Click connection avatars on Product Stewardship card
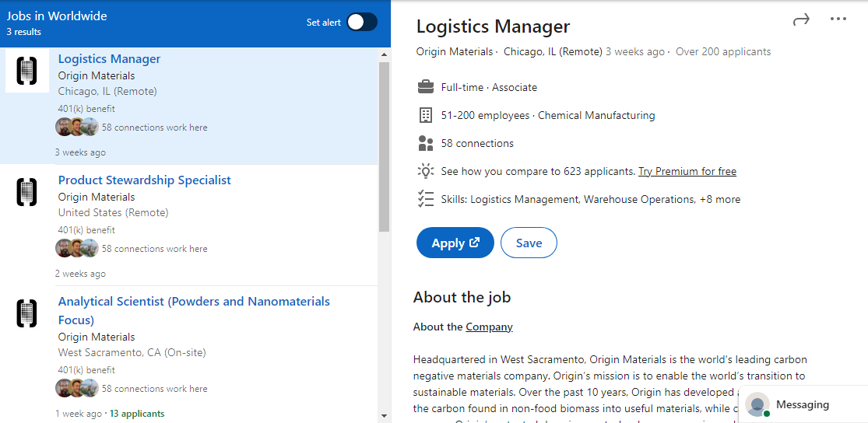Screen dimensions: 868x423 [x=77, y=248]
